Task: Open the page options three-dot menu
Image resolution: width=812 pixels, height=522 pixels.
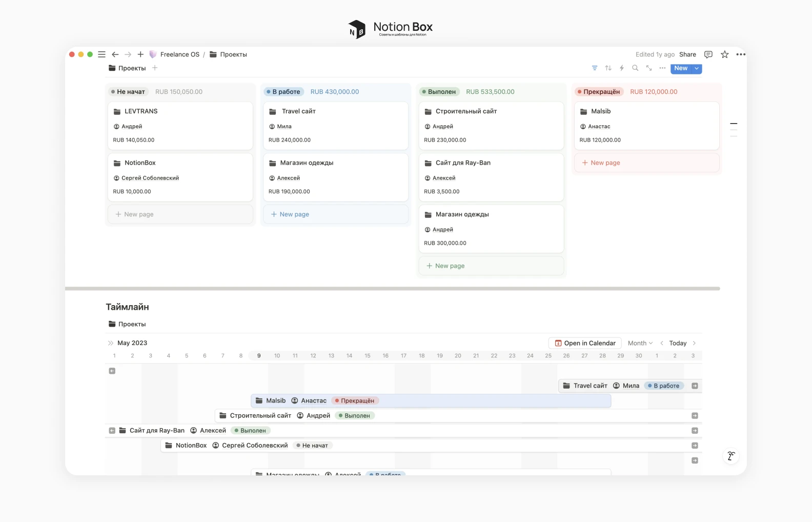Action: (x=741, y=54)
